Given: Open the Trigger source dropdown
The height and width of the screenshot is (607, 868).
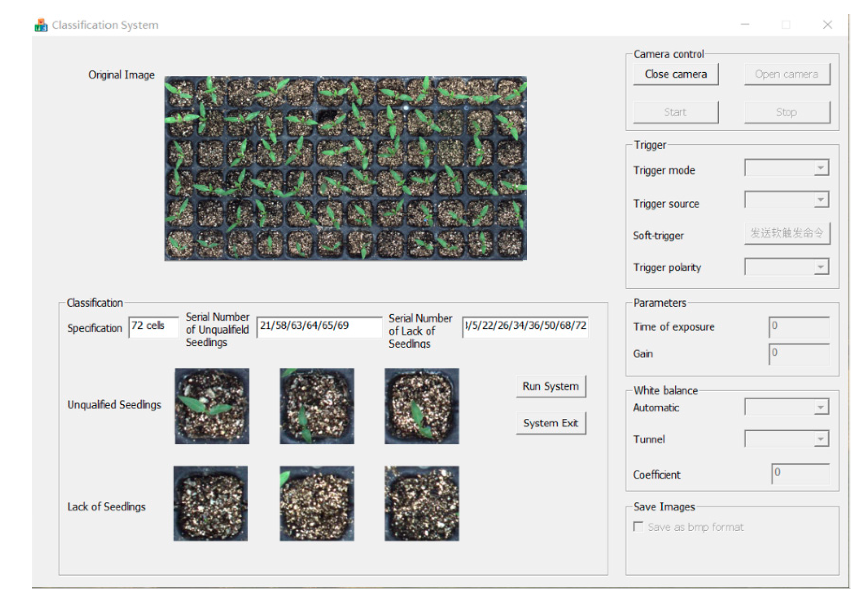Looking at the screenshot, I should tap(786, 199).
